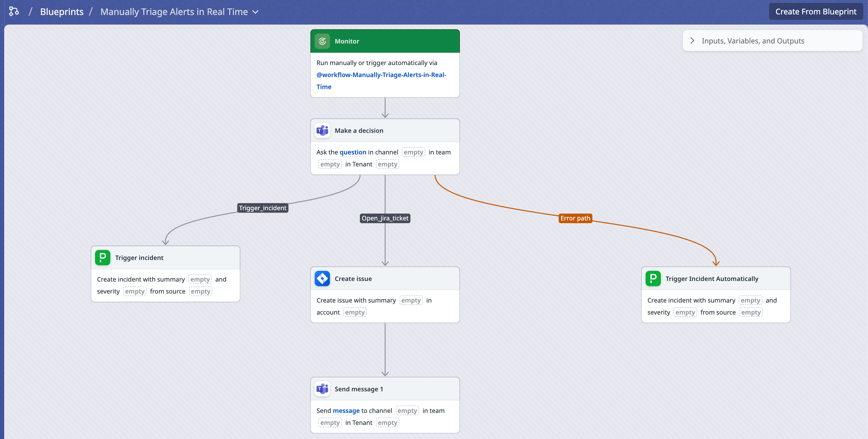Image resolution: width=868 pixels, height=439 pixels.
Task: Select the Make a decision node title
Action: (x=359, y=130)
